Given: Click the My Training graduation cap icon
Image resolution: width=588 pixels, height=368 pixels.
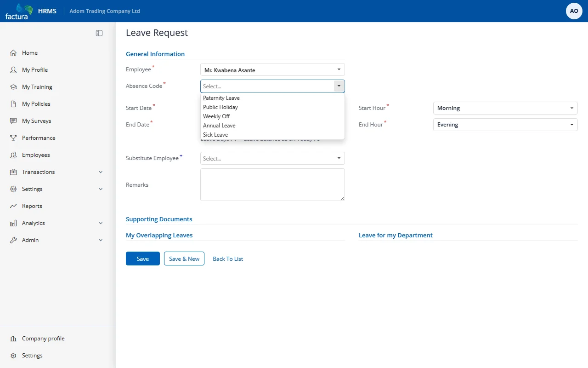Looking at the screenshot, I should click(x=13, y=87).
